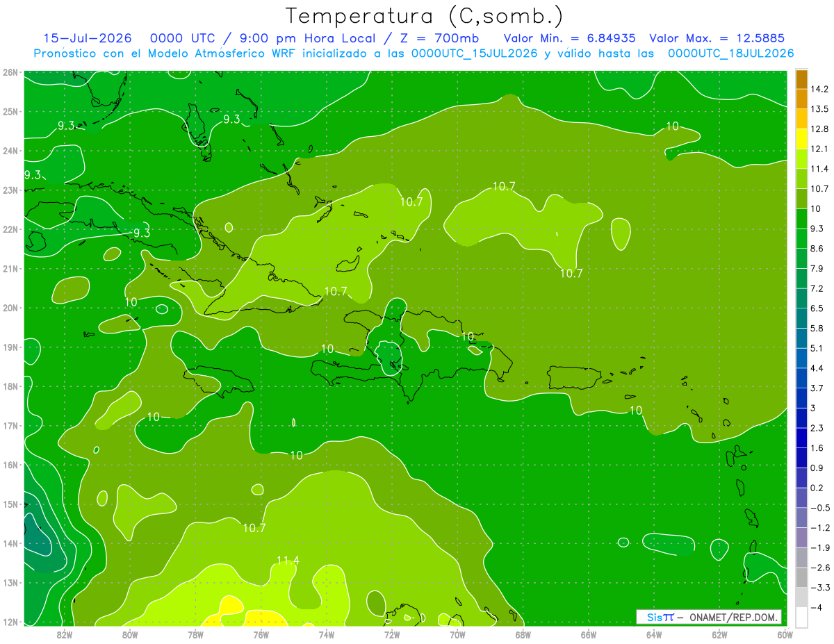The image size is (834, 644).
Task: Click the '80W' longitude axis label
Action: click(129, 634)
